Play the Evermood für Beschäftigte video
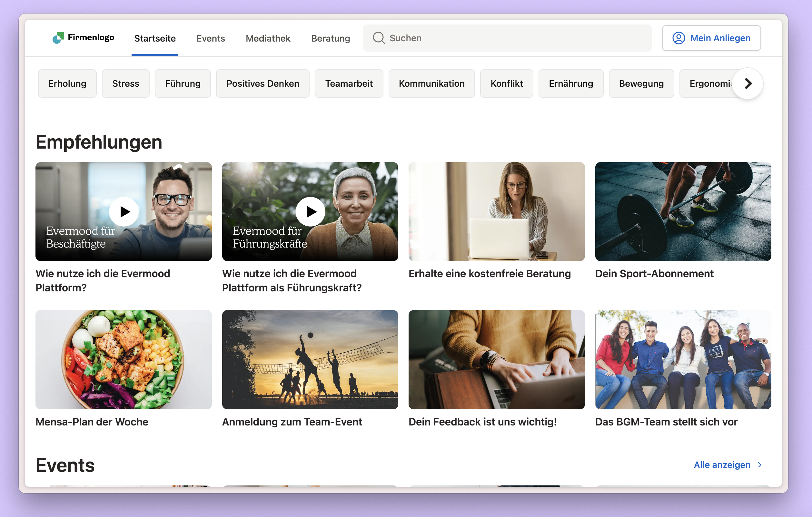 click(x=124, y=212)
